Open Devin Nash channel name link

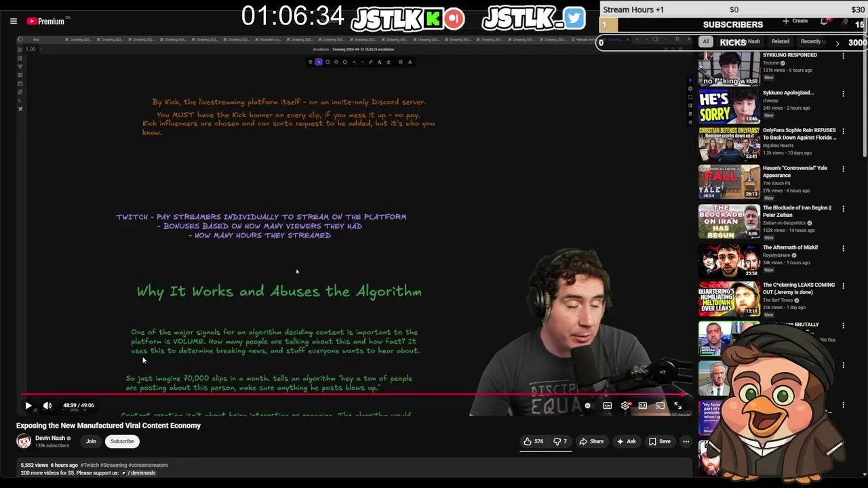pos(50,438)
